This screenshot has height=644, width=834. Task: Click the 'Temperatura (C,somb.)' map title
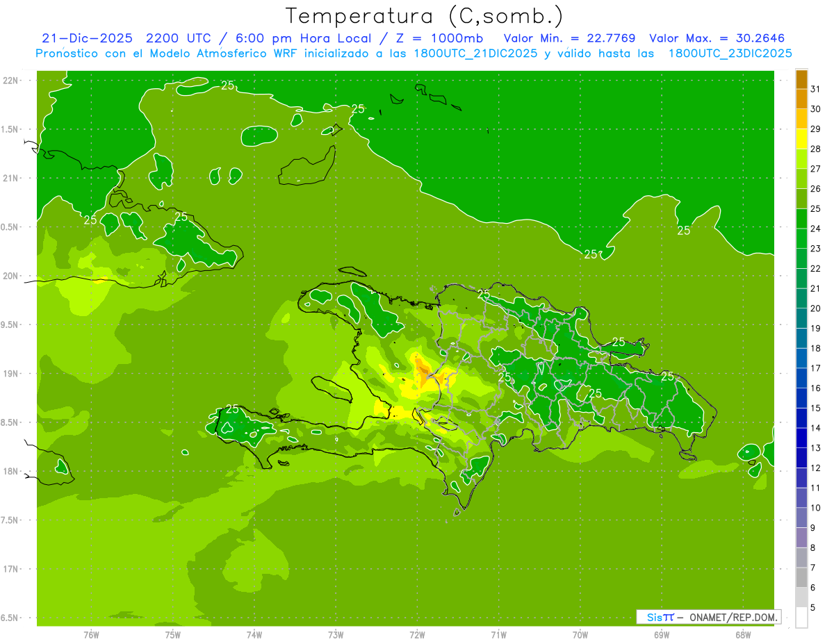pyautogui.click(x=425, y=16)
